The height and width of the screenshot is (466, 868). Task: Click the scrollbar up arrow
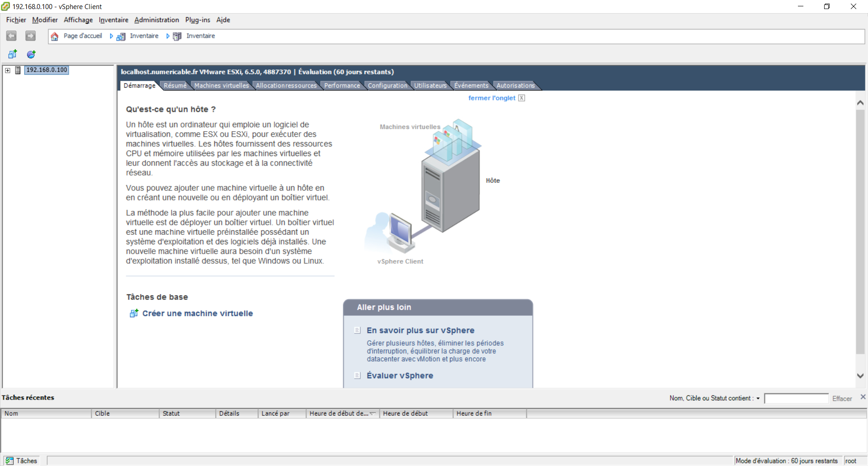click(x=860, y=103)
